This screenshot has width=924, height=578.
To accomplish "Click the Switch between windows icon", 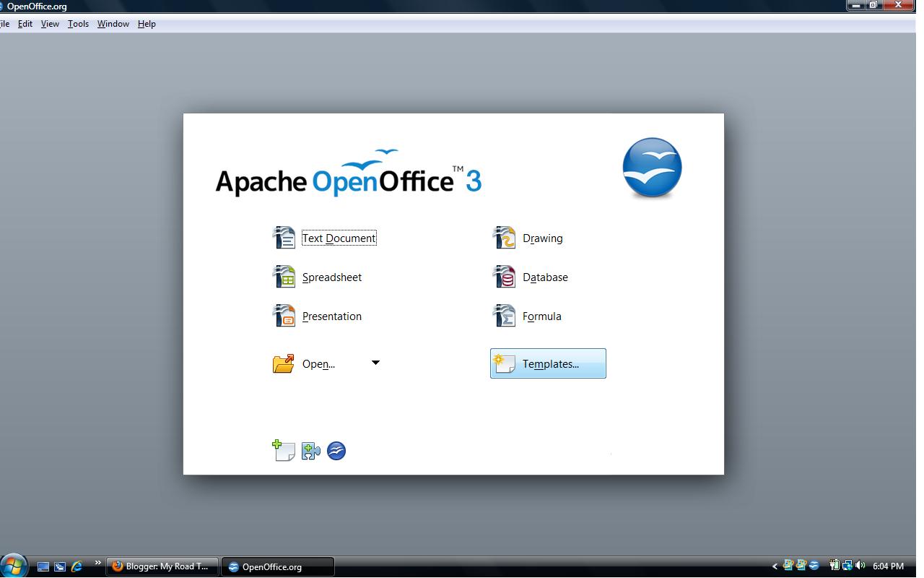I will coord(60,567).
